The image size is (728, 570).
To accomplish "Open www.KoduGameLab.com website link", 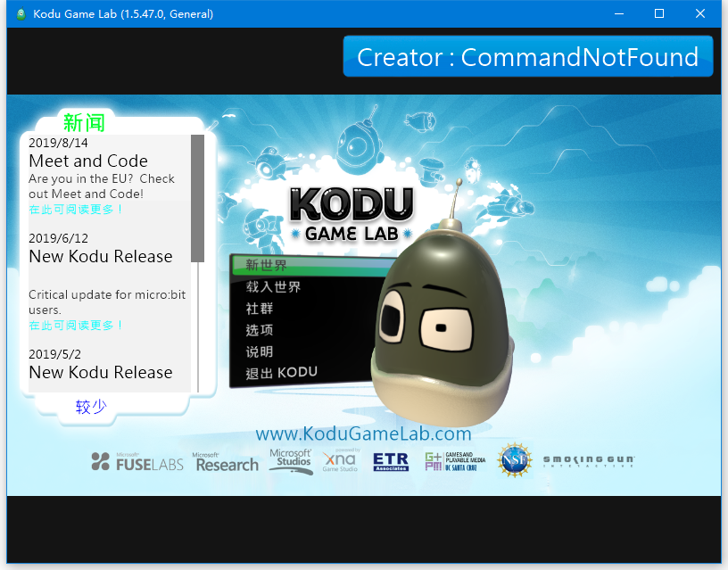I will (x=363, y=434).
